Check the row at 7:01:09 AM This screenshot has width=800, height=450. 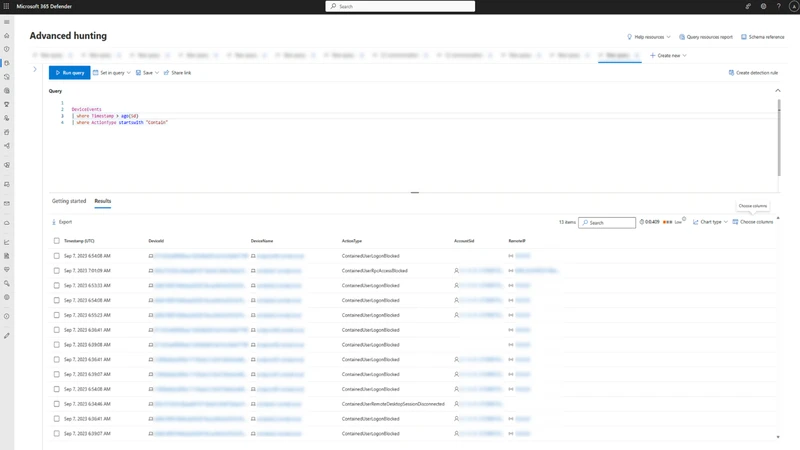click(57, 271)
